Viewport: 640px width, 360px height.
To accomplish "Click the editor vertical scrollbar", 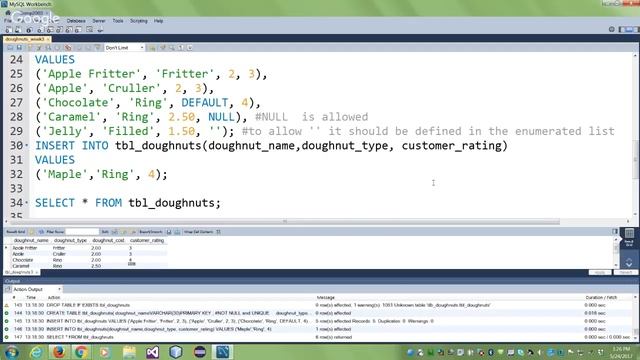I will [636, 159].
